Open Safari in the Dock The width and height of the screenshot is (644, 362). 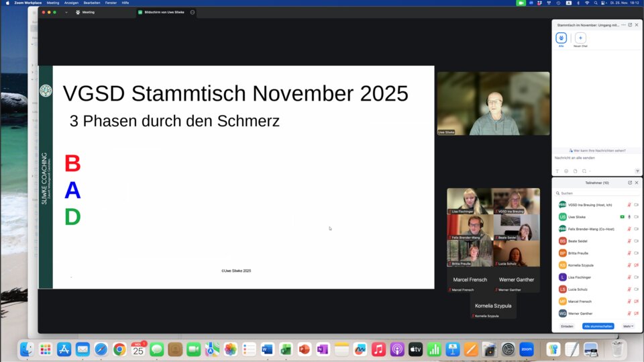point(101,350)
